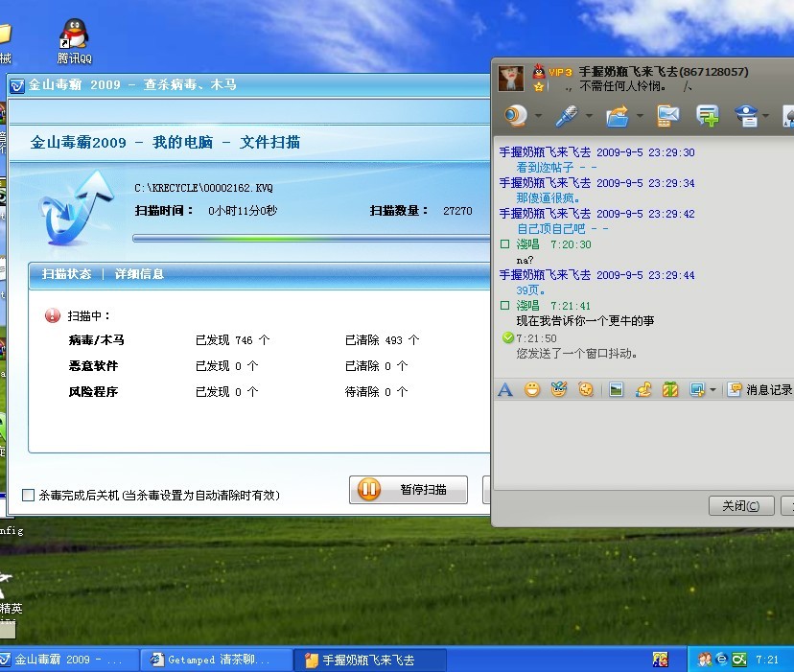Send a window shake nudge

586,389
